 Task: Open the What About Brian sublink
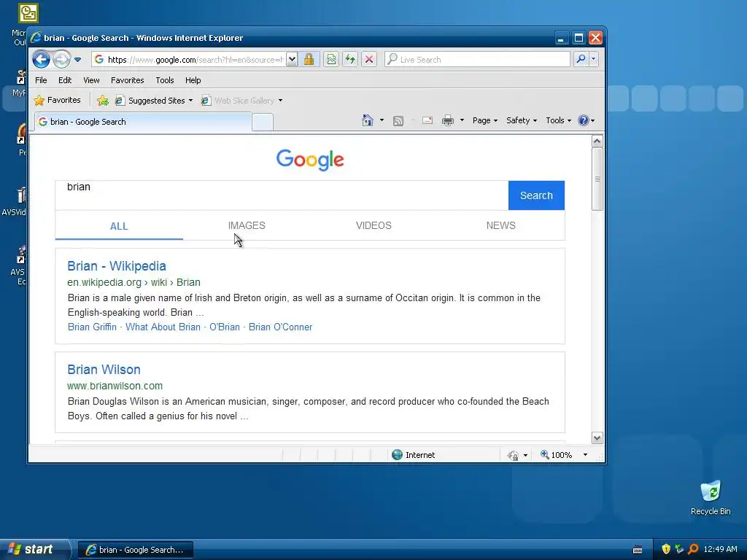tap(163, 327)
